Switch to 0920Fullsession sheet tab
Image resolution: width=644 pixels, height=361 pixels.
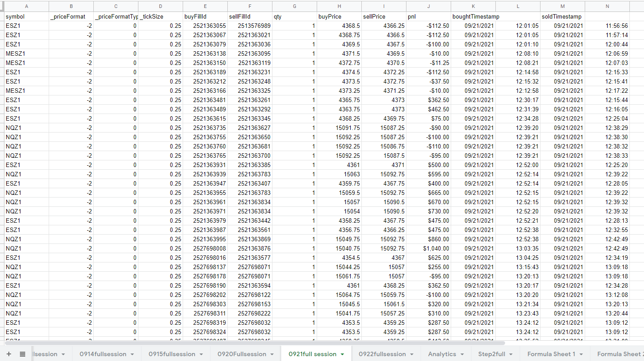pos(241,354)
